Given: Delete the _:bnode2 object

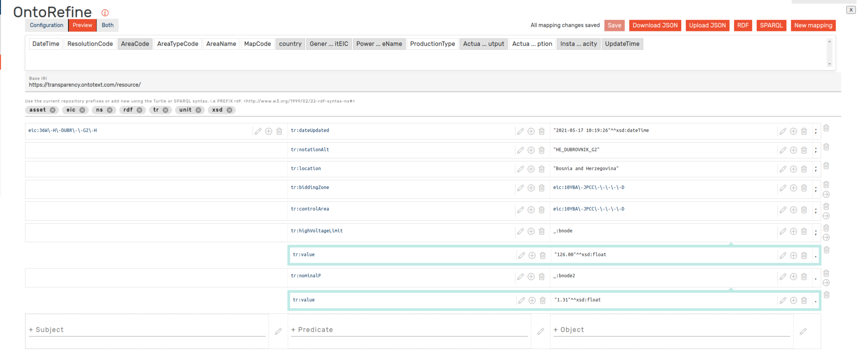Looking at the screenshot, I should [804, 277].
